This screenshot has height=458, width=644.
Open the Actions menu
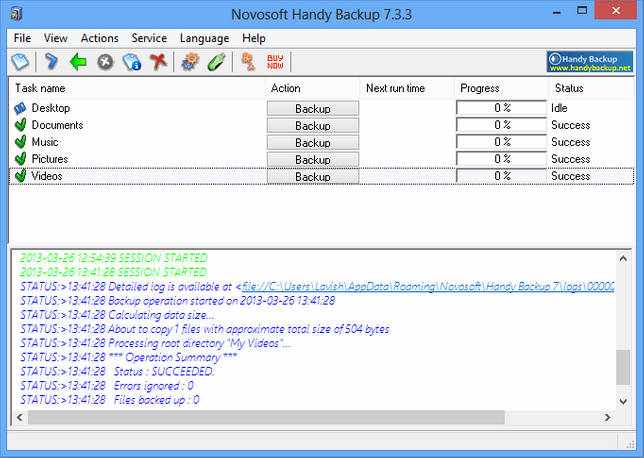99,38
